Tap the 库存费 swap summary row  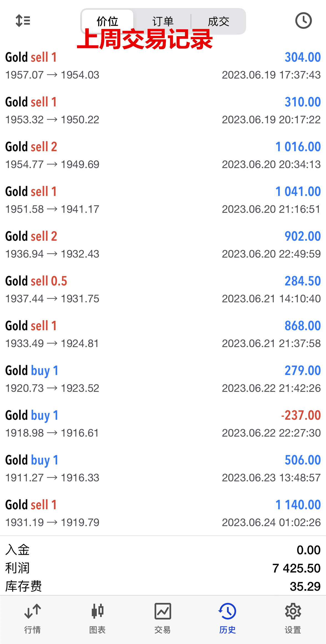tap(163, 586)
